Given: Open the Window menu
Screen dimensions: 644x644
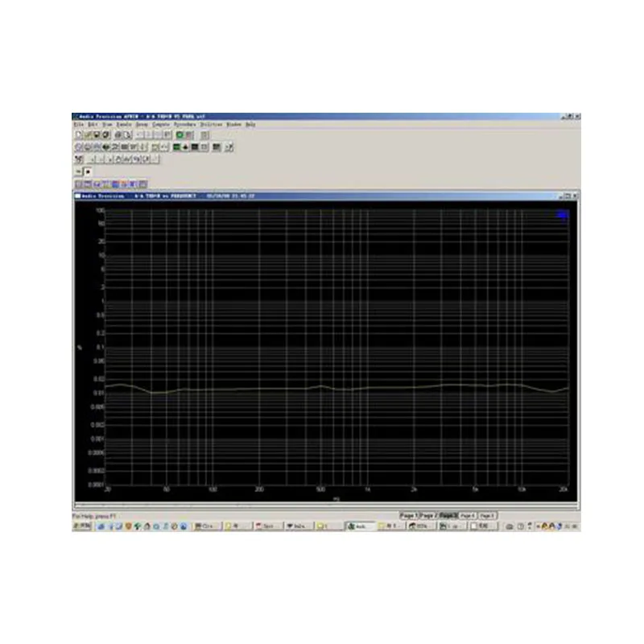Looking at the screenshot, I should click(x=233, y=125).
